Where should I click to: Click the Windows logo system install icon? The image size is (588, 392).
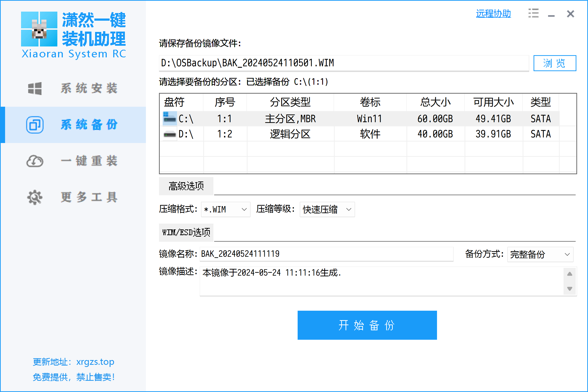click(x=35, y=89)
